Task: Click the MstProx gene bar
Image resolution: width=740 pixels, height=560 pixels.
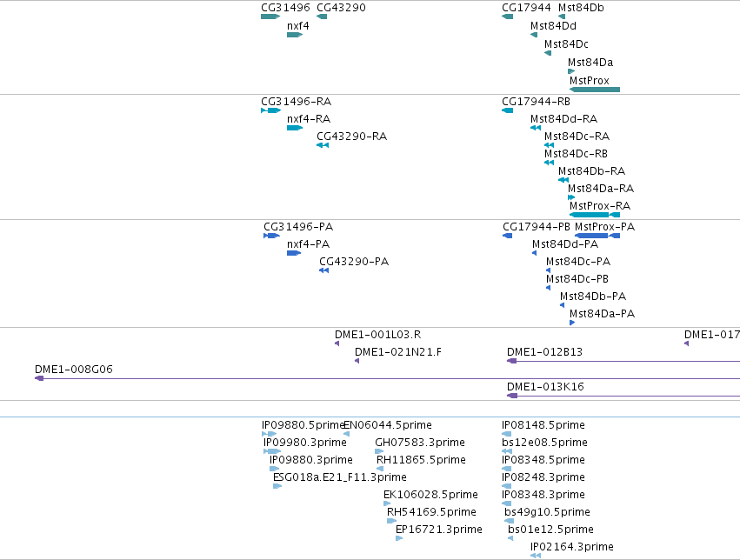Action: [x=595, y=90]
